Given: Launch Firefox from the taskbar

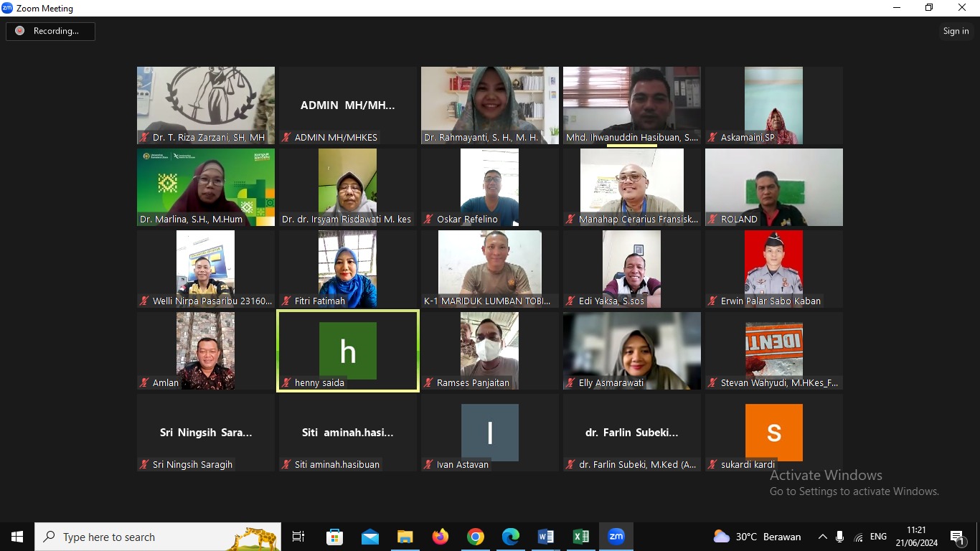Looking at the screenshot, I should [x=440, y=537].
